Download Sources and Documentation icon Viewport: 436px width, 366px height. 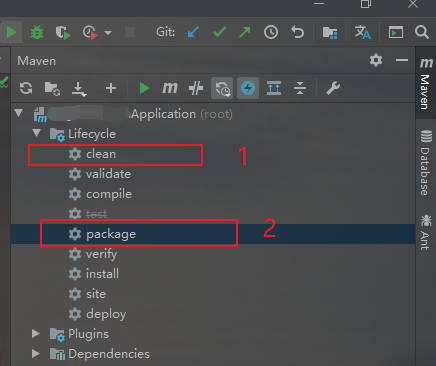pos(79,89)
